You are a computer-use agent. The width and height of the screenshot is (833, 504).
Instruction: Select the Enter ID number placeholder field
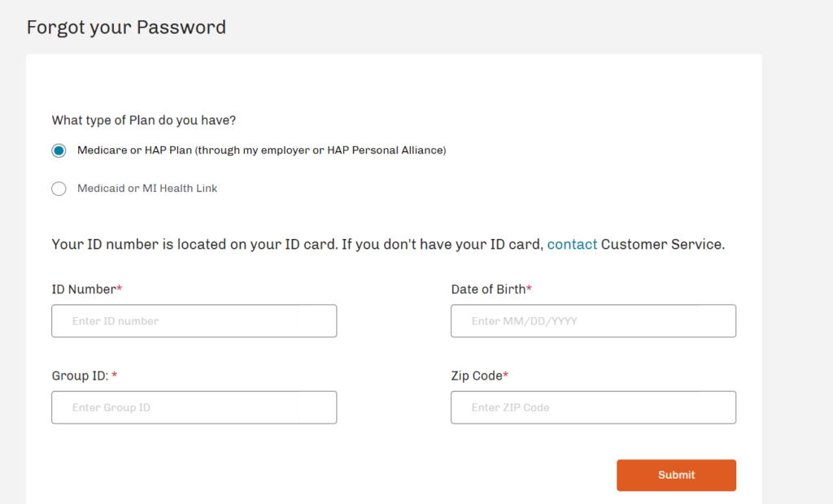pos(194,320)
